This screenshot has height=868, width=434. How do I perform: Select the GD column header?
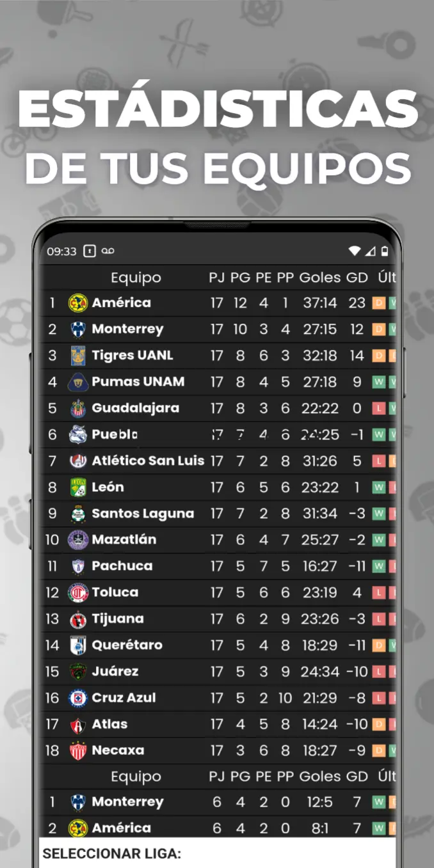pos(357,278)
